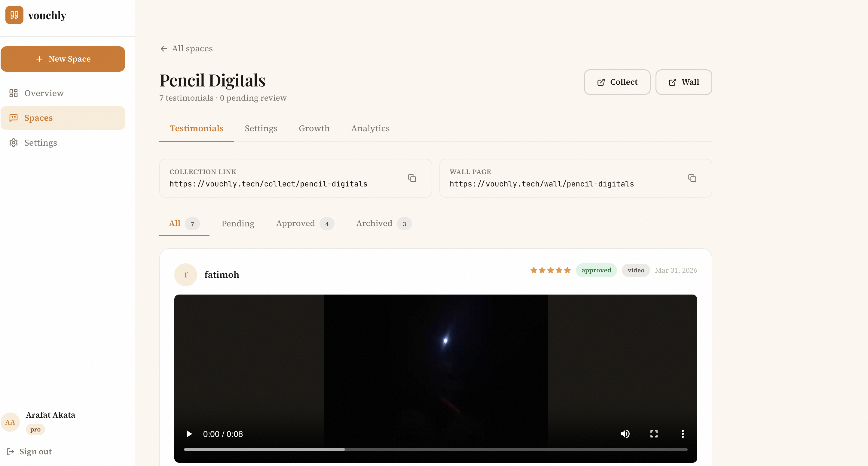Enter fullscreen for the video

click(654, 434)
